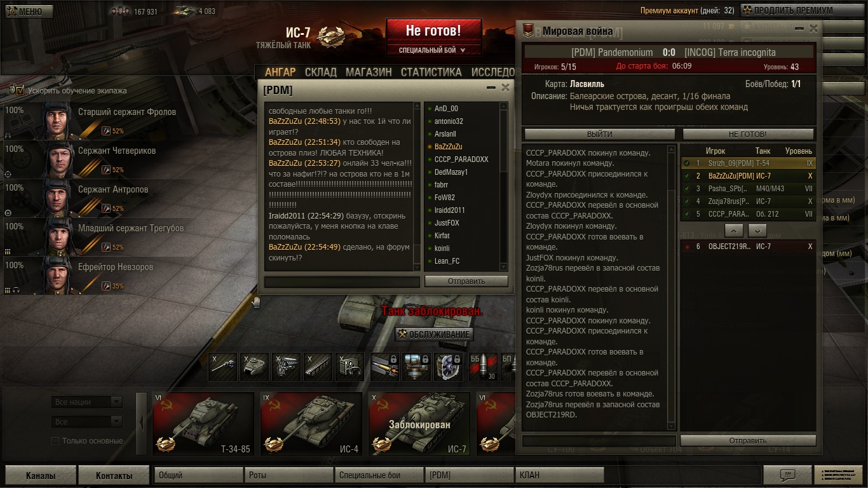
Task: Select the ИС-4 tank thumbnail in carousel
Action: (x=311, y=424)
